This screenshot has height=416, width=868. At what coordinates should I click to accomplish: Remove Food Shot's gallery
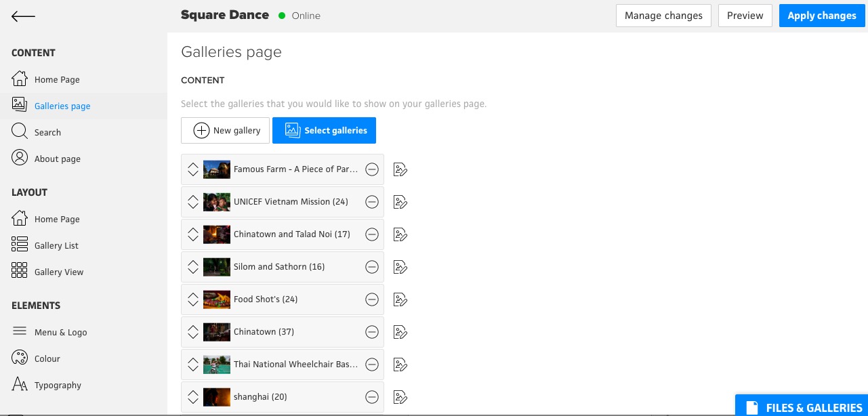[x=372, y=299]
